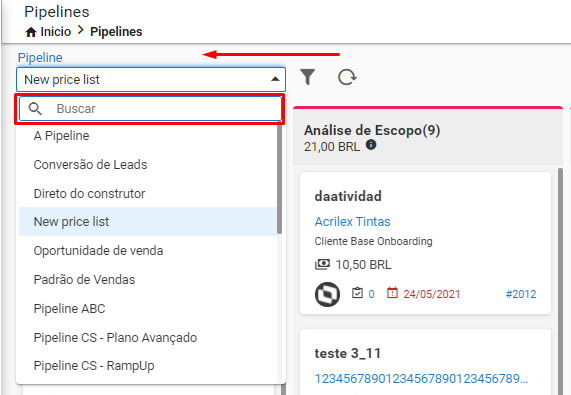Viewport: 571px width, 395px height.
Task: Select Pipeline CS - RampUp option
Action: (148, 366)
